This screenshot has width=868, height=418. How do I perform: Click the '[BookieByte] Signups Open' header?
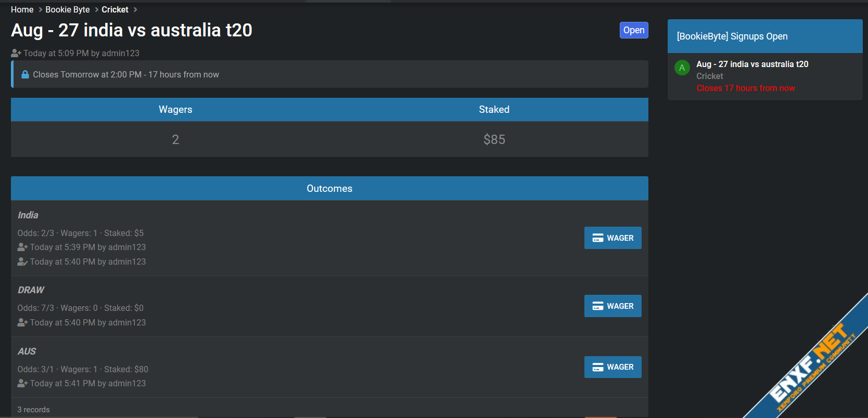[732, 36]
